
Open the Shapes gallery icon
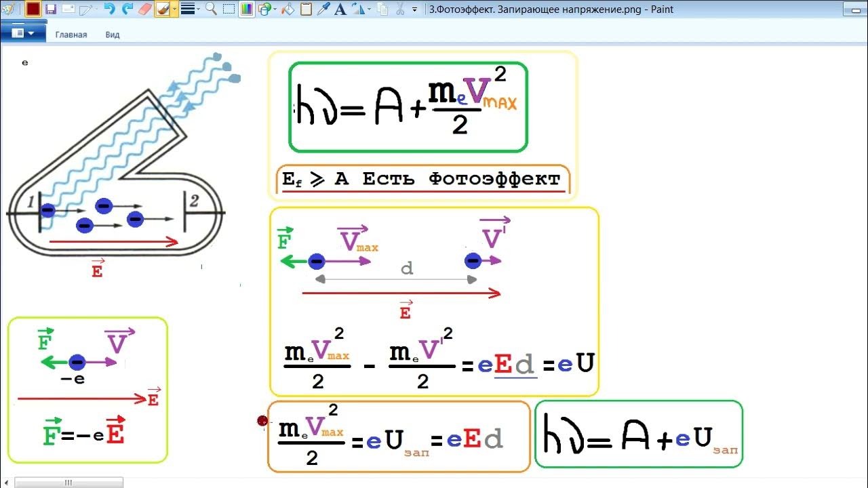click(264, 9)
